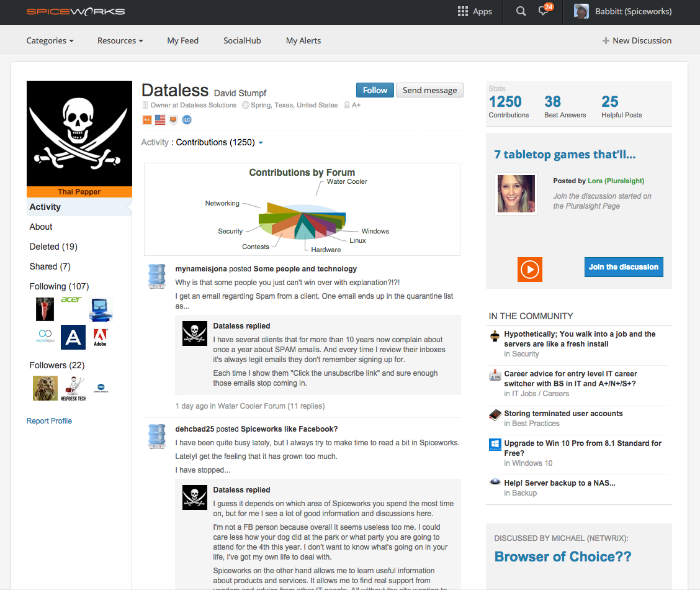Click the blue A logo in Following

coord(73,337)
